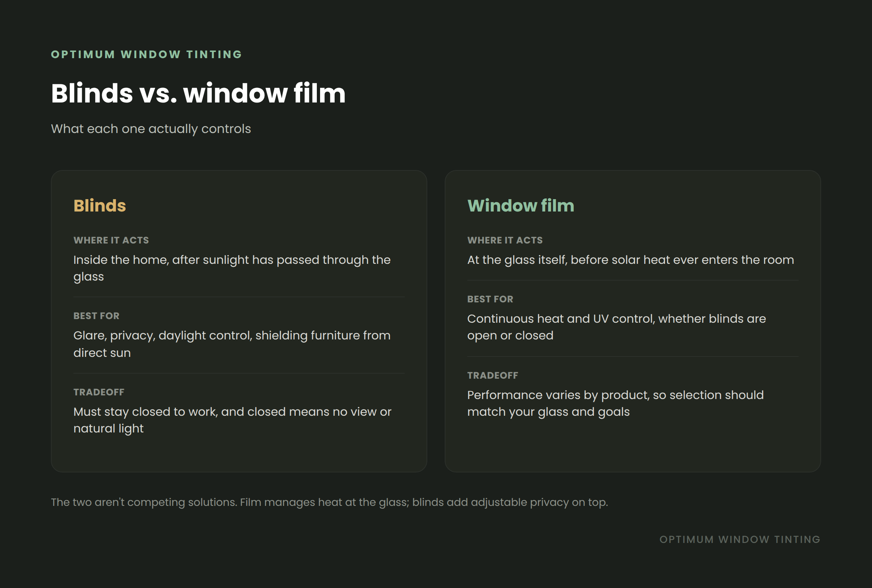Click 'TRADEOFF' label in Window film card
This screenshot has height=588, width=872.
pos(492,375)
